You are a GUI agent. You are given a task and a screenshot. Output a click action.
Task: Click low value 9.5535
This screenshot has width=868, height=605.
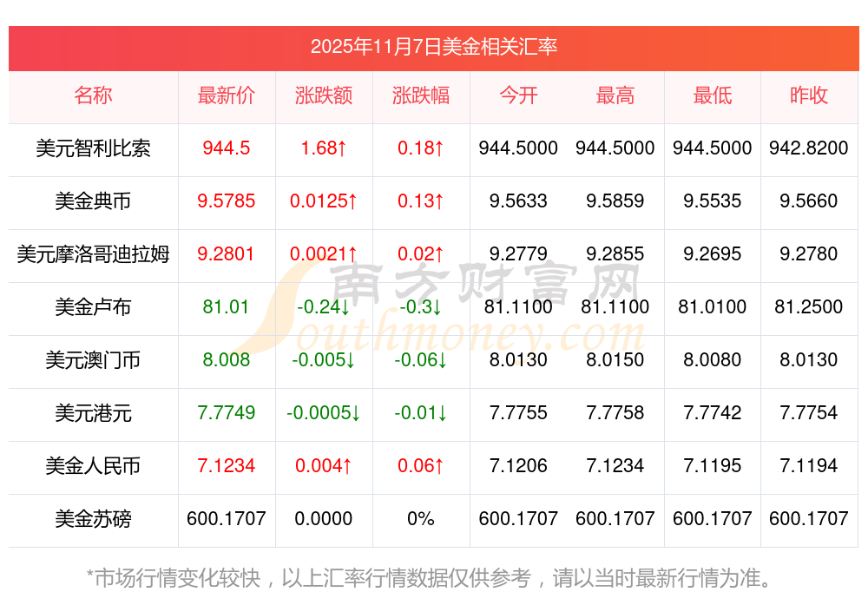[x=713, y=201]
